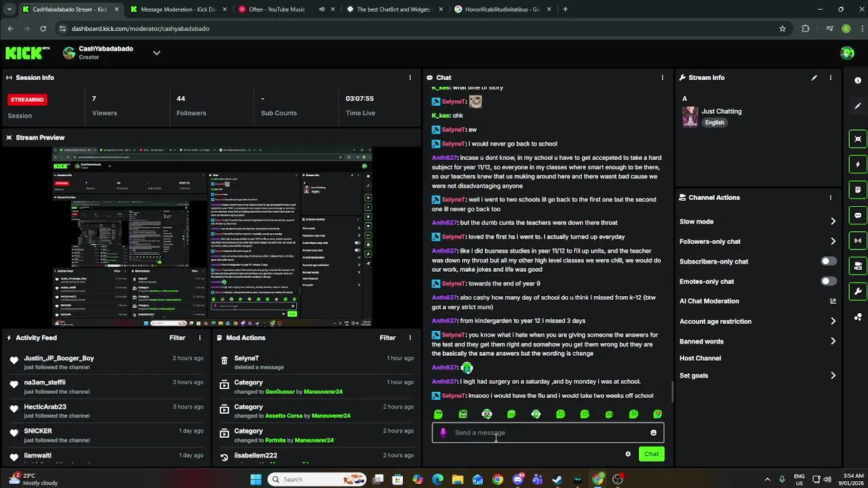Switch to Often YouTube Music tab
The width and height of the screenshot is (868, 488).
pyautogui.click(x=286, y=9)
